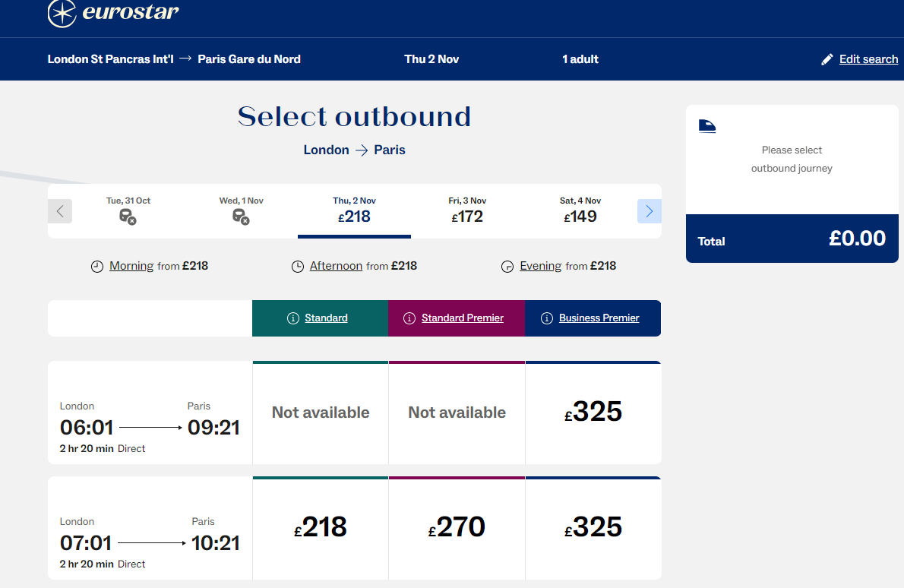Image resolution: width=904 pixels, height=588 pixels.
Task: Open Standard Premier info icon
Action: click(409, 318)
